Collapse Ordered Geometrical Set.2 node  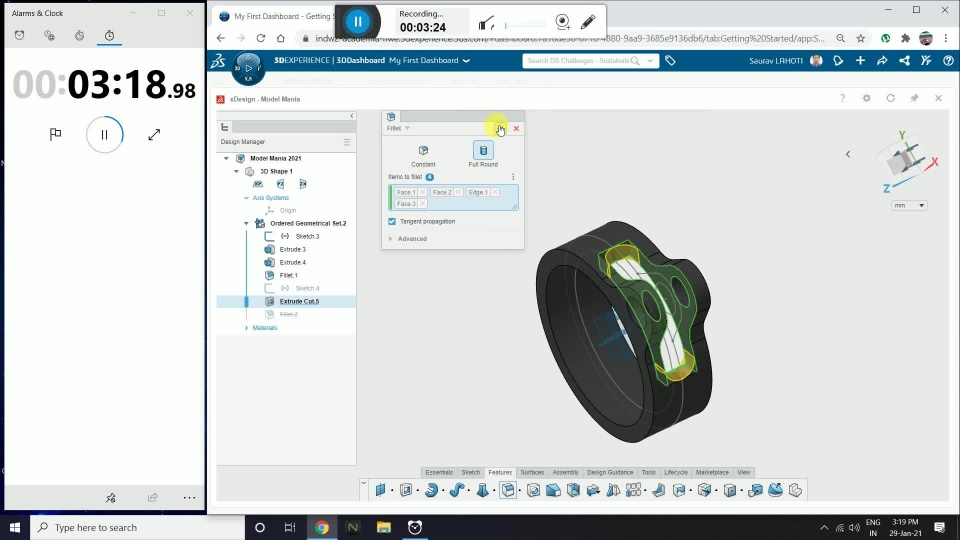pos(246,223)
